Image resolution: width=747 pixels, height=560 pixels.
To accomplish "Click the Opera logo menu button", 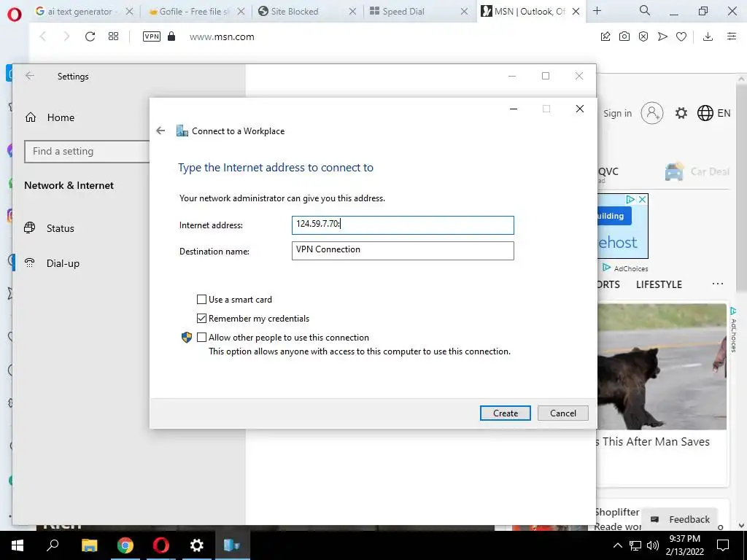I will tap(15, 15).
